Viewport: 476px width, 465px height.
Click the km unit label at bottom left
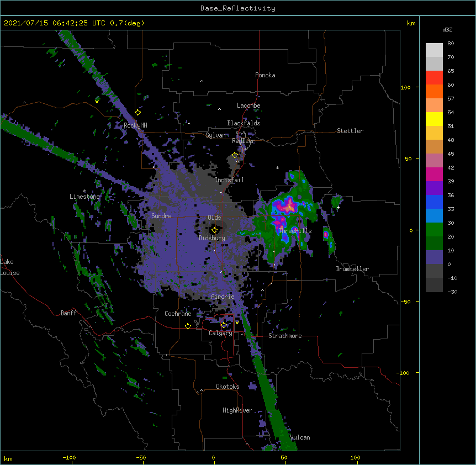point(8,458)
